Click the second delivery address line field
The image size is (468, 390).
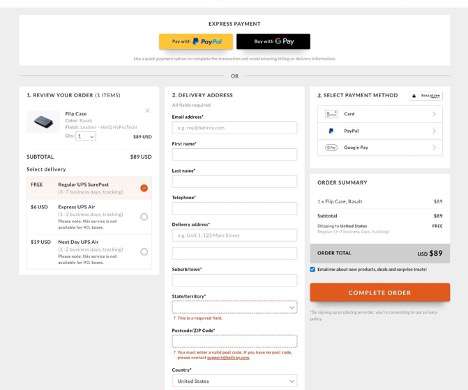tap(234, 253)
